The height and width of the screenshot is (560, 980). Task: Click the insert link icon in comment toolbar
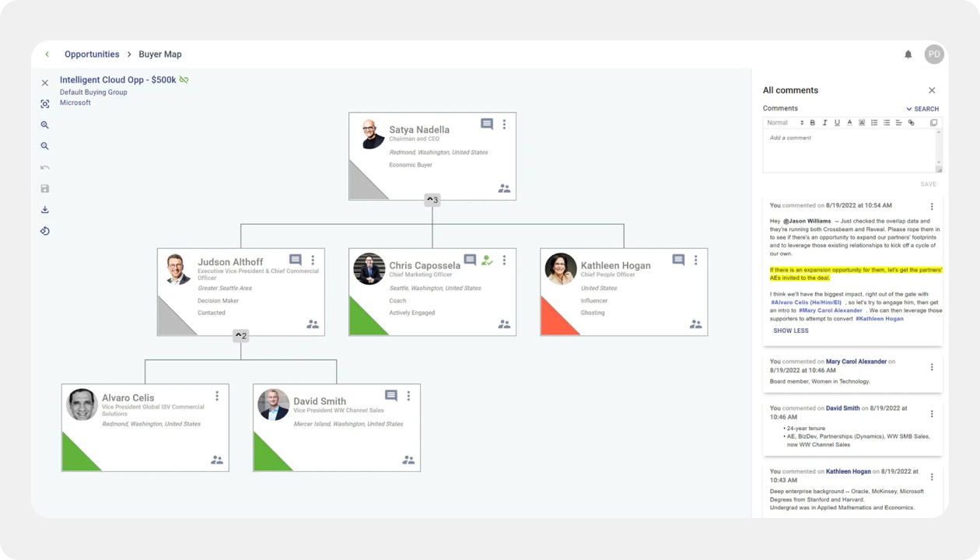(912, 123)
